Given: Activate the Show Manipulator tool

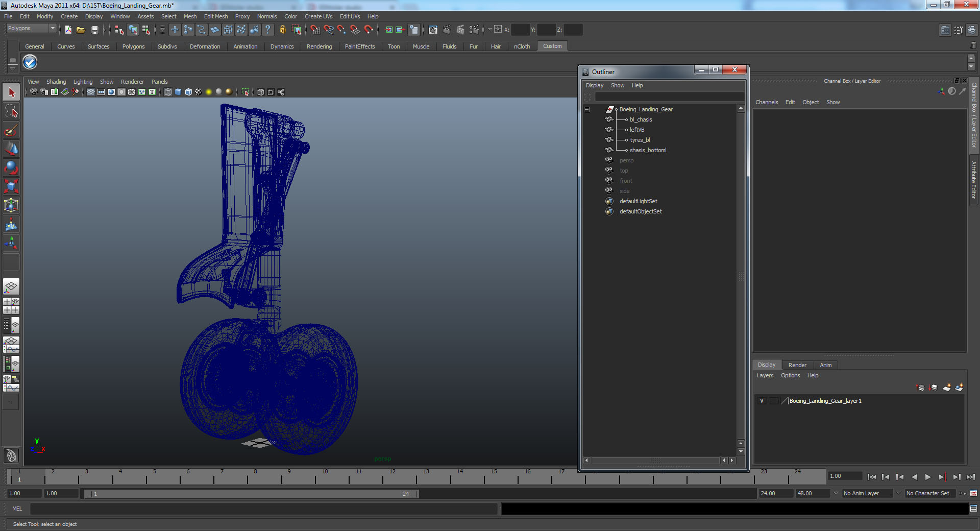Looking at the screenshot, I should [x=11, y=243].
